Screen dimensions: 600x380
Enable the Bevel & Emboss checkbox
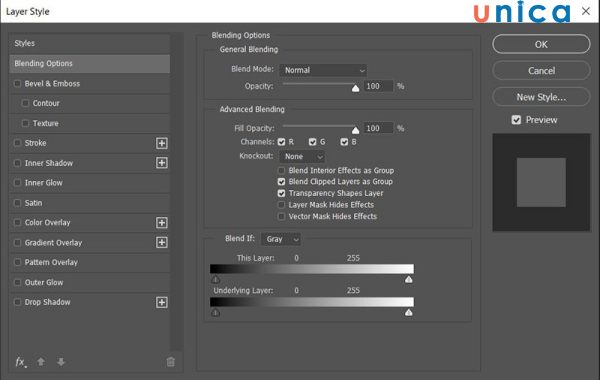pos(17,83)
